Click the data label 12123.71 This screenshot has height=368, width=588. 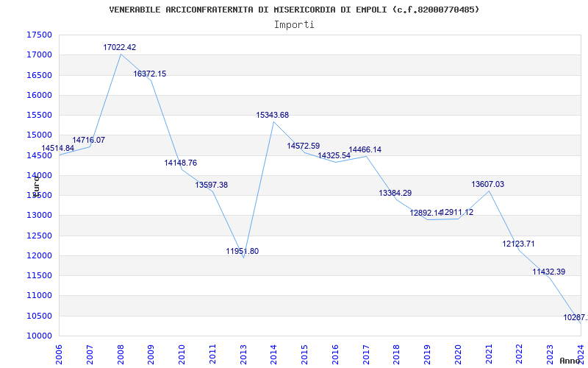click(x=519, y=244)
